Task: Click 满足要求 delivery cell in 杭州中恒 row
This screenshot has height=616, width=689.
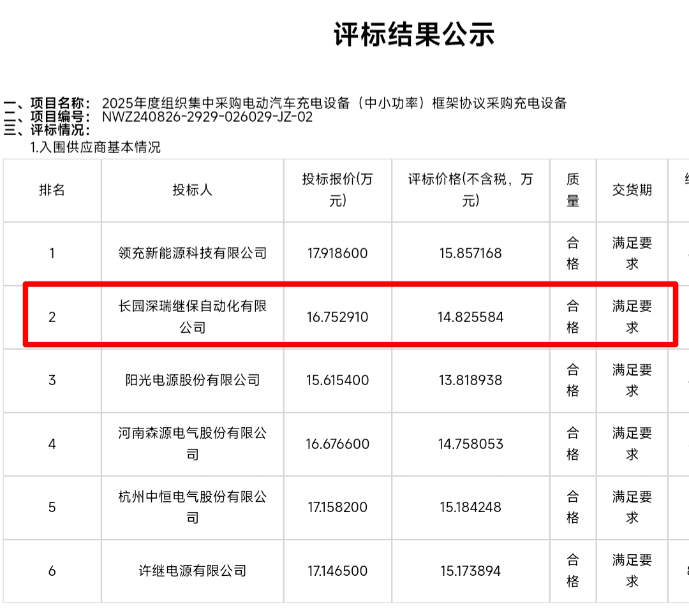Action: (x=632, y=507)
